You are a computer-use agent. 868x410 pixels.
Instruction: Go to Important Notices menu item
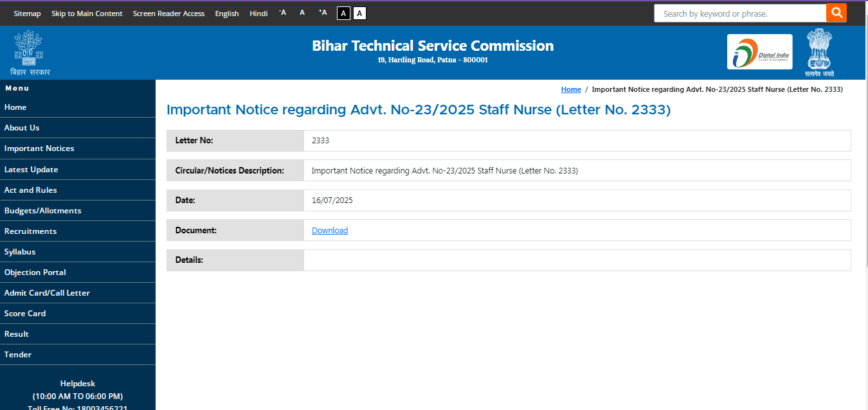click(x=39, y=148)
